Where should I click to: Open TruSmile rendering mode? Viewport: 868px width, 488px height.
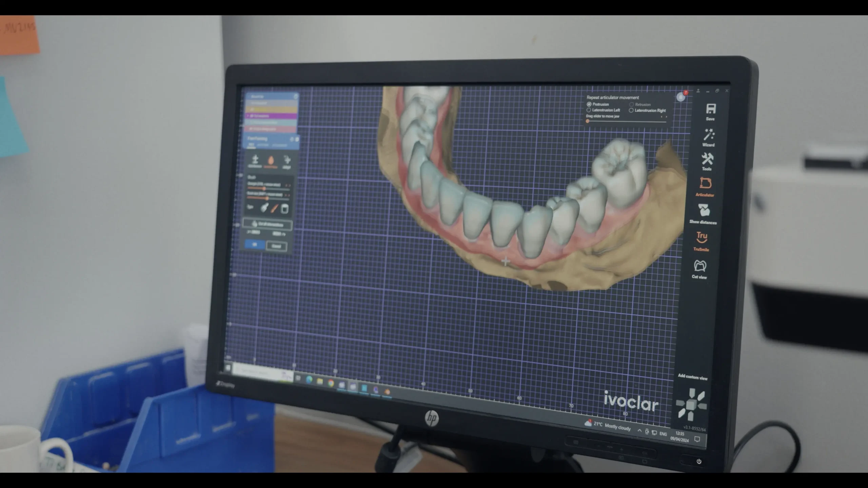[702, 238]
